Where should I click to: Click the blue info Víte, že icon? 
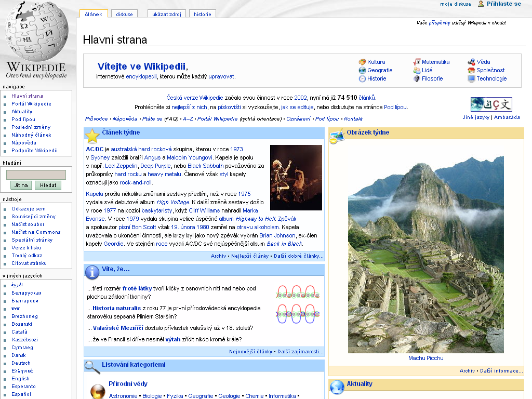92,272
